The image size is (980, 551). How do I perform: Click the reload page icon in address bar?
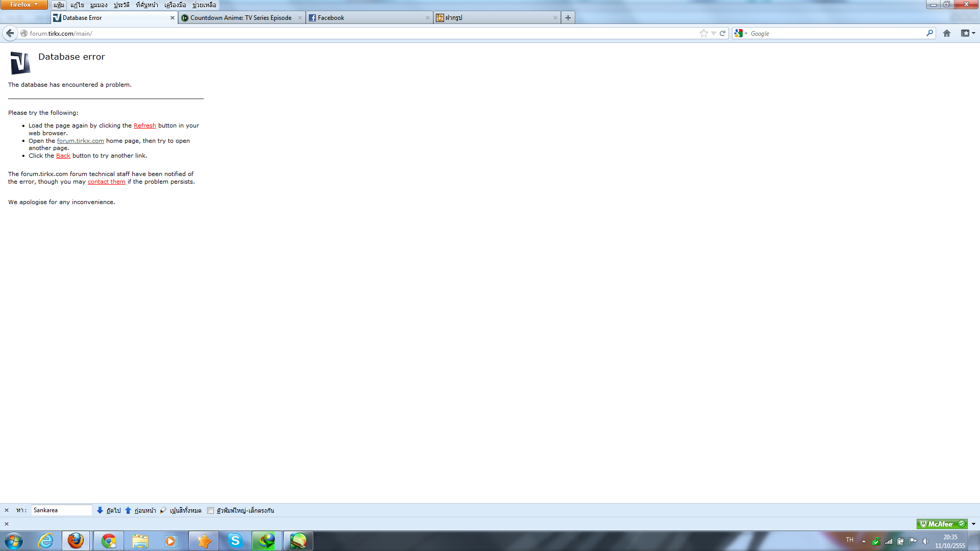point(722,33)
